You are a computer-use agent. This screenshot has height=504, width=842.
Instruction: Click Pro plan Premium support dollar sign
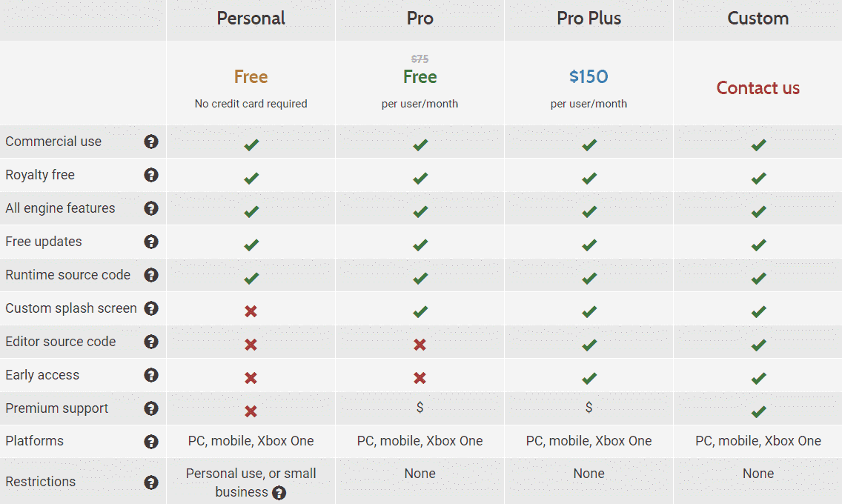point(420,408)
